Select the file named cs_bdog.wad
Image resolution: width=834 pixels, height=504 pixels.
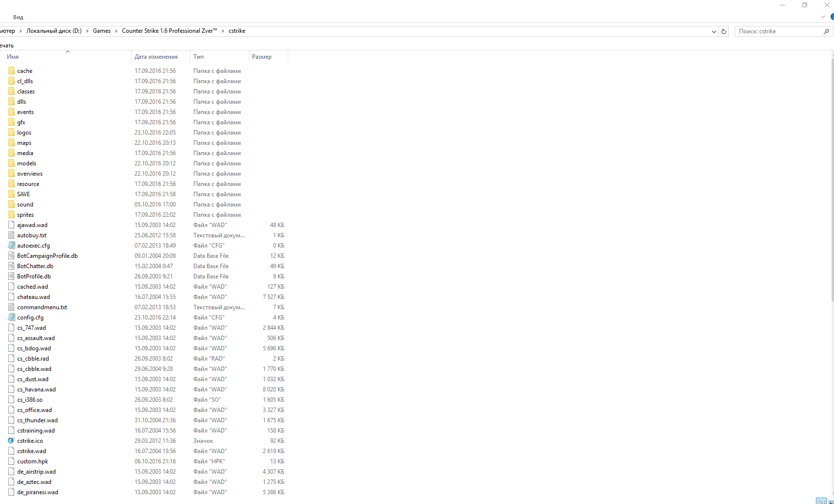point(34,348)
